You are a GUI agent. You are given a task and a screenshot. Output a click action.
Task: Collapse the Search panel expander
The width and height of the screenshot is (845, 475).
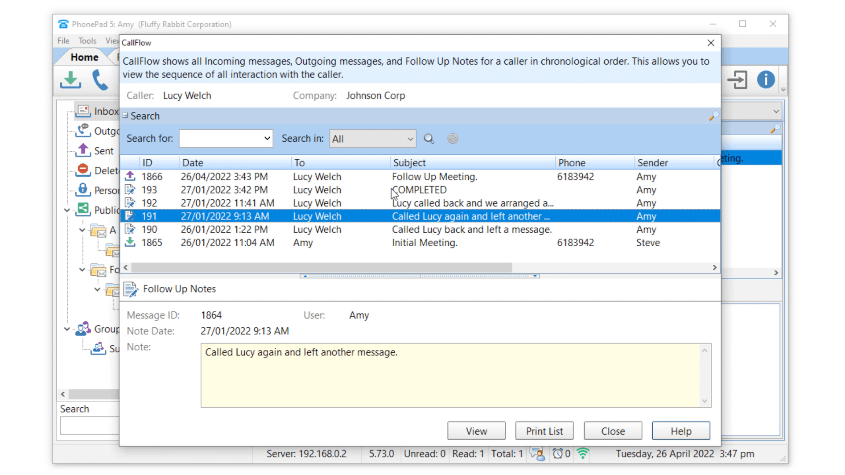tap(125, 115)
